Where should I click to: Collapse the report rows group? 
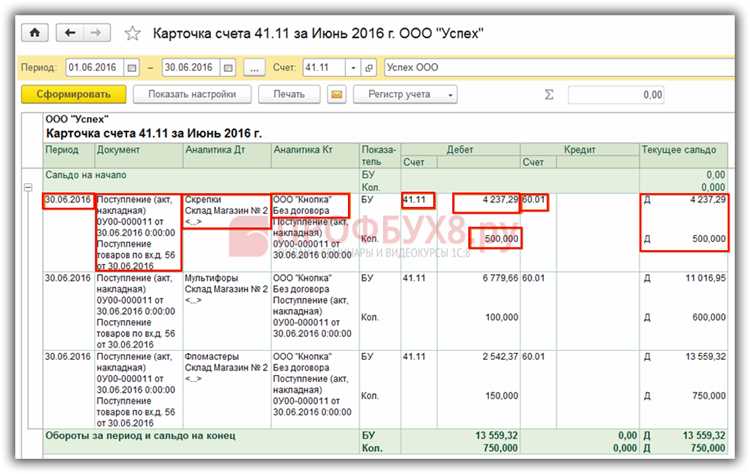click(x=28, y=187)
